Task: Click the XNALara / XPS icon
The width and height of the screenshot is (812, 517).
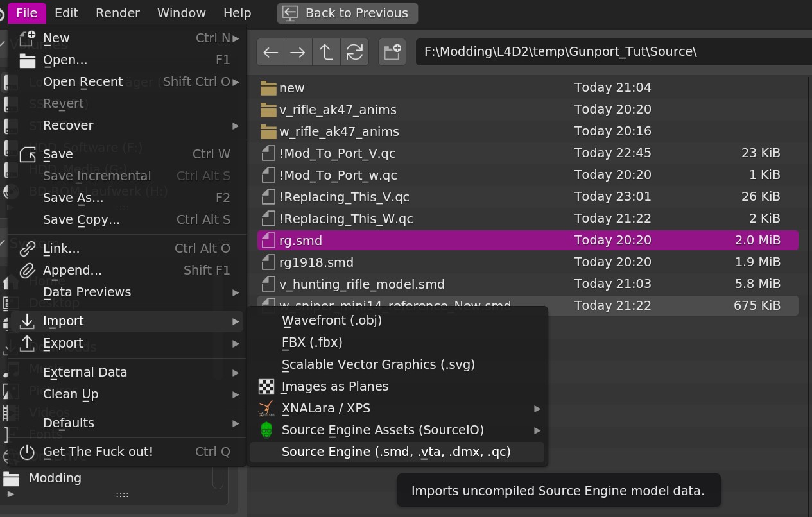Action: tap(266, 408)
